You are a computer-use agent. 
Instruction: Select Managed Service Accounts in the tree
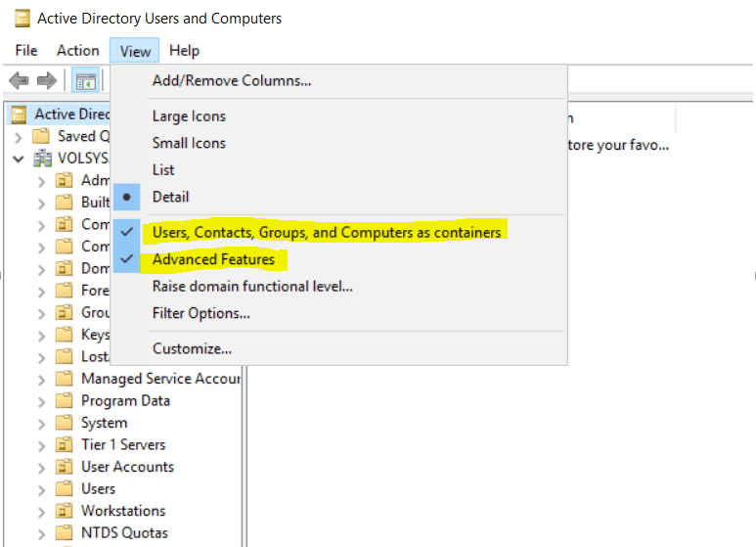point(159,379)
